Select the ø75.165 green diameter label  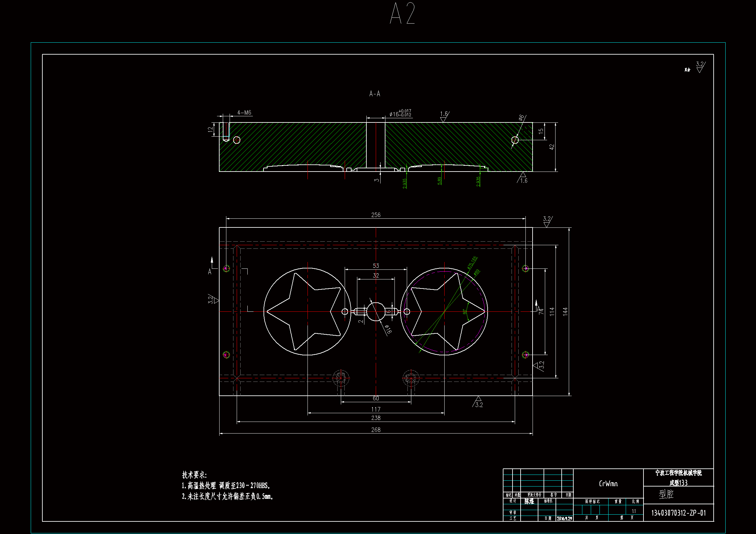(x=472, y=263)
